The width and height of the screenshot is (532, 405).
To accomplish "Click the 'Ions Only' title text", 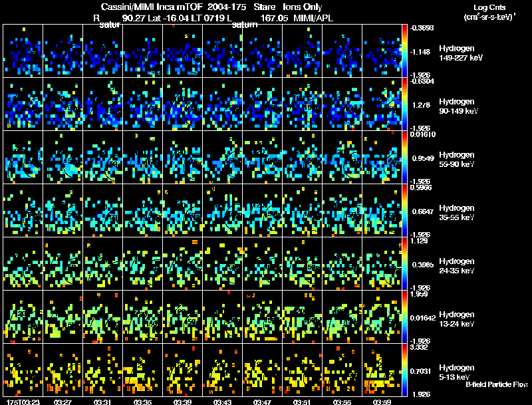I will click(x=303, y=7).
